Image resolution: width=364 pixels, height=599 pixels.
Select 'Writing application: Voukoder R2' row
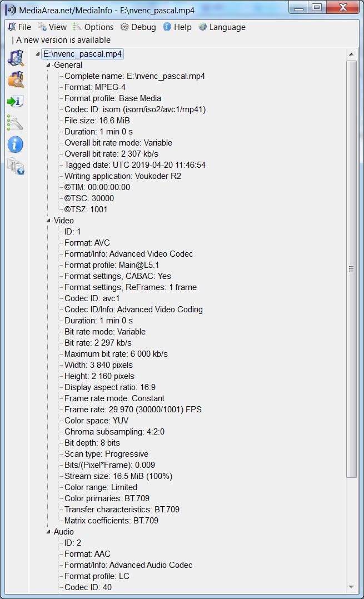123,176
